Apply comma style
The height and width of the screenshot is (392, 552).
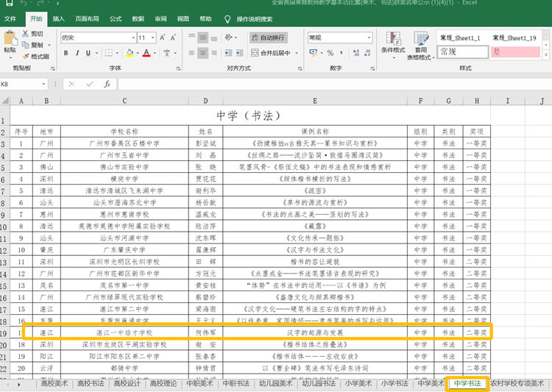(341, 53)
